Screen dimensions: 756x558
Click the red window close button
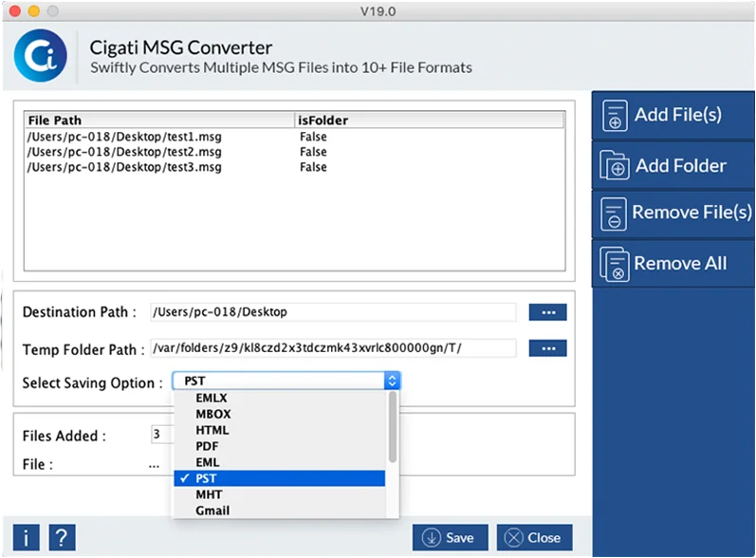tap(15, 10)
